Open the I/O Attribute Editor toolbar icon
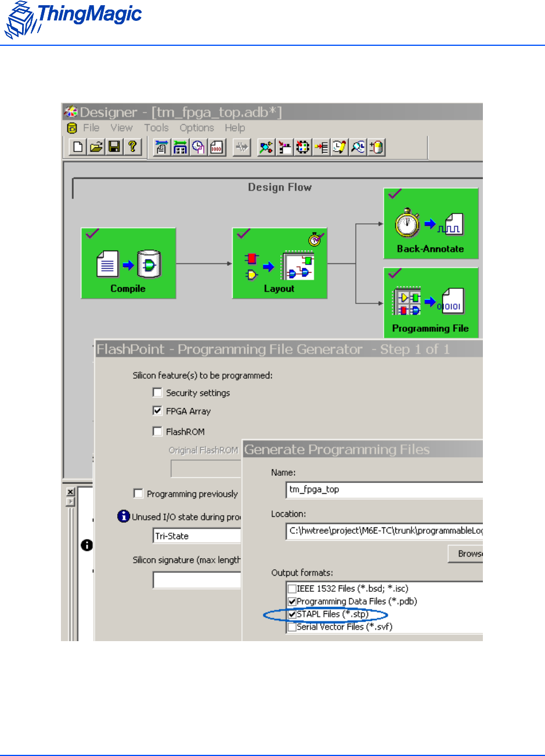 320,147
